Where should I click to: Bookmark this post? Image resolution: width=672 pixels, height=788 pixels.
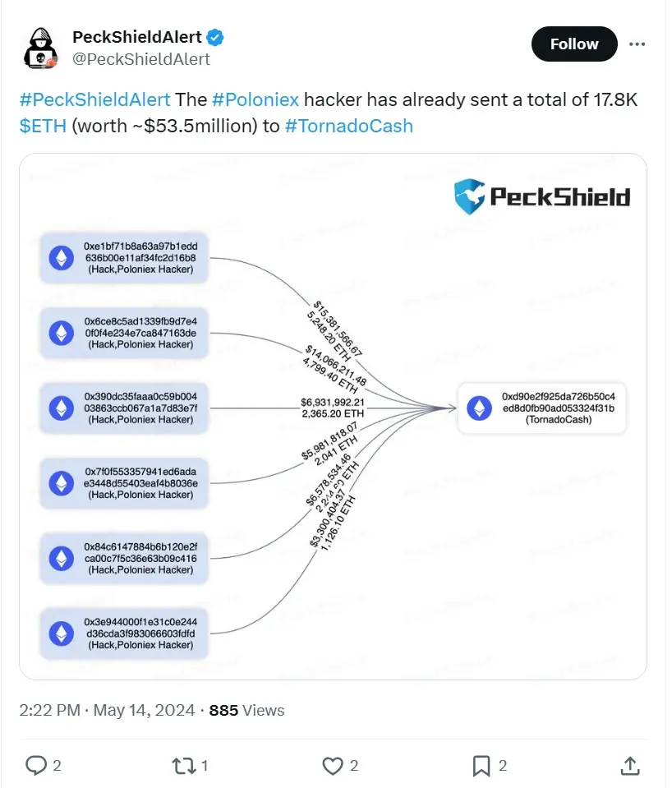481,766
